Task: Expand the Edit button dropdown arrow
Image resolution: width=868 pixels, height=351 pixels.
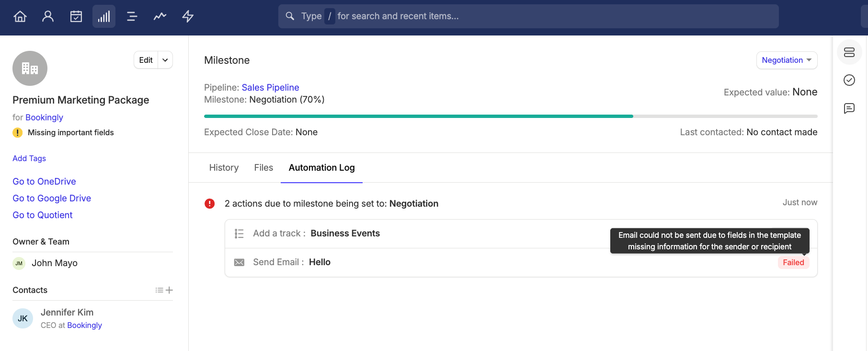Action: (x=165, y=60)
